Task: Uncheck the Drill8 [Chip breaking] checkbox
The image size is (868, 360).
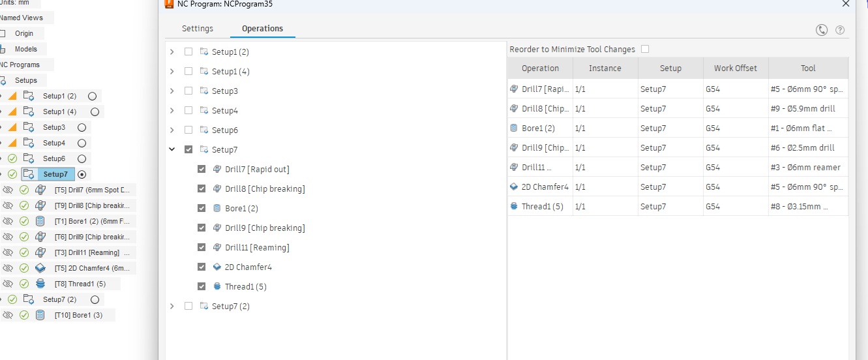Action: [202, 189]
